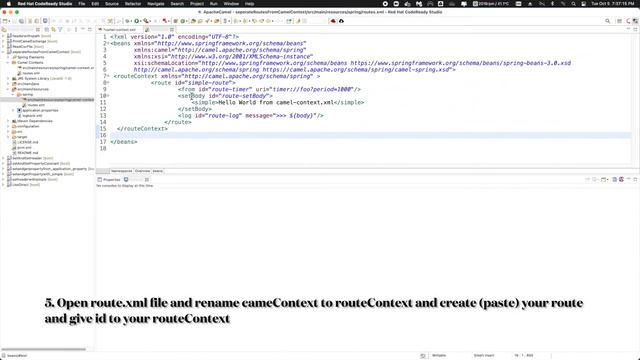Image resolution: width=640 pixels, height=360 pixels.
Task: Open the Project Explorer filter icon
Action: coord(60,29)
